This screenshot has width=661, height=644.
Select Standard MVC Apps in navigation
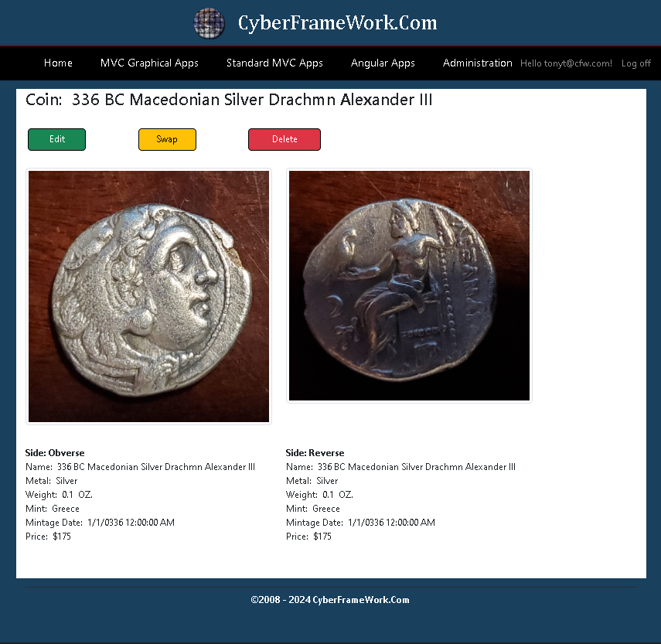pyautogui.click(x=274, y=63)
